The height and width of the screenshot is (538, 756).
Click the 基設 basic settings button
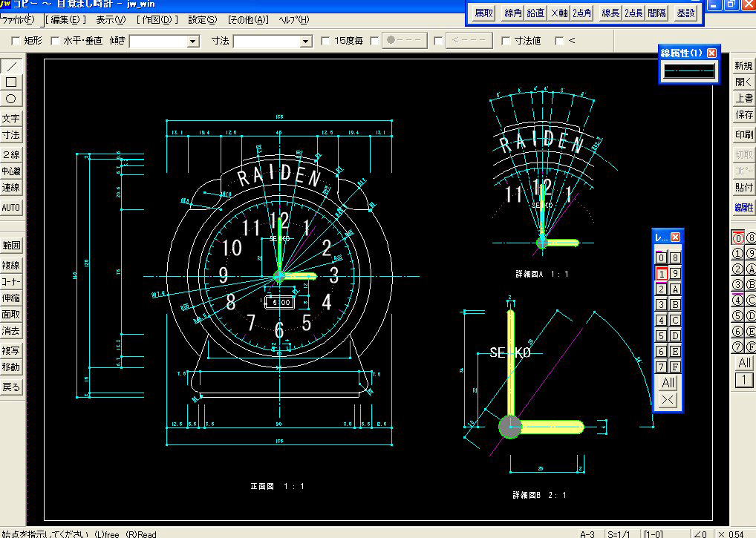pyautogui.click(x=685, y=13)
